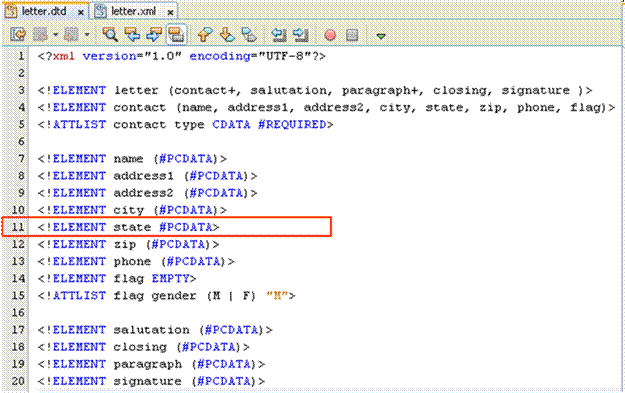Click Find Previous Occurrence icon
Viewport: 625px width, 393px height.
point(132,35)
